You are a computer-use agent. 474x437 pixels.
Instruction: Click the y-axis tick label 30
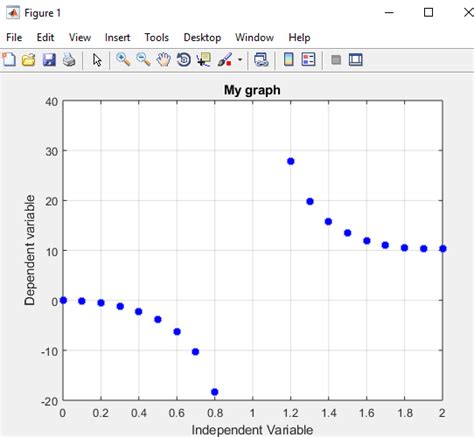(x=52, y=152)
